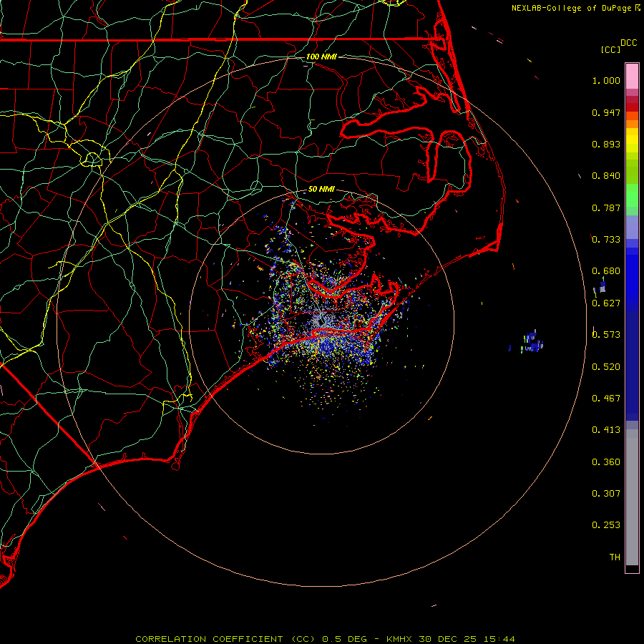The height and width of the screenshot is (644, 644).
Task: Click the 0.413 legend value
Action: pos(606,430)
